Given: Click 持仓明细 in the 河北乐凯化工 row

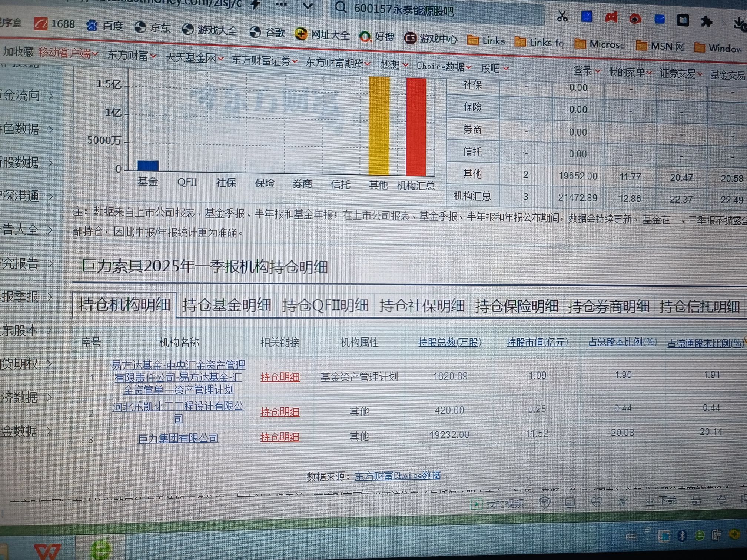Looking at the screenshot, I should pyautogui.click(x=280, y=412).
